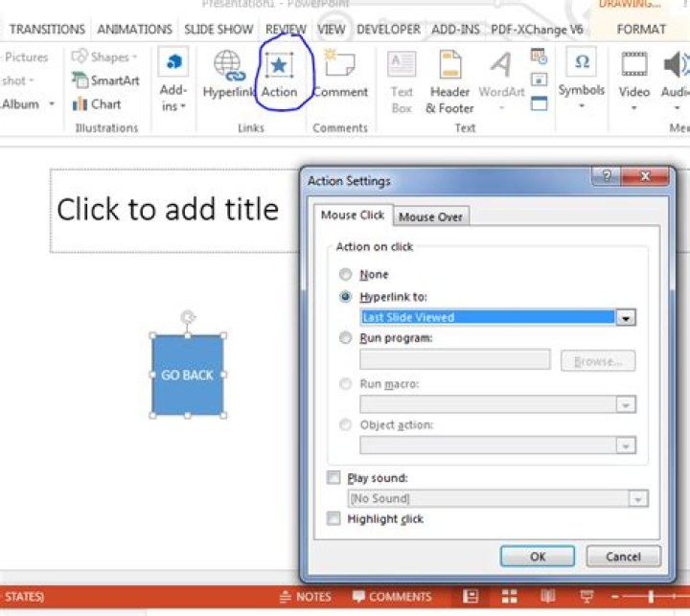Open the Symbols menu
Screen dimensions: 690x616
pos(582,80)
